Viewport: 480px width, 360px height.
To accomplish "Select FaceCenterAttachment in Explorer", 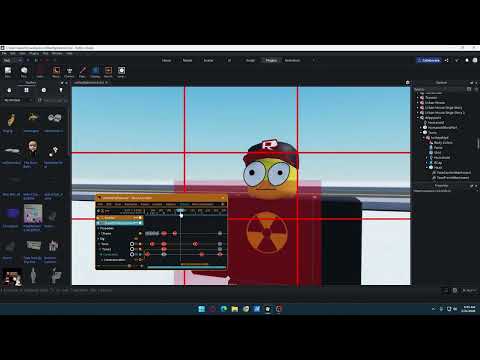I will point(454,173).
